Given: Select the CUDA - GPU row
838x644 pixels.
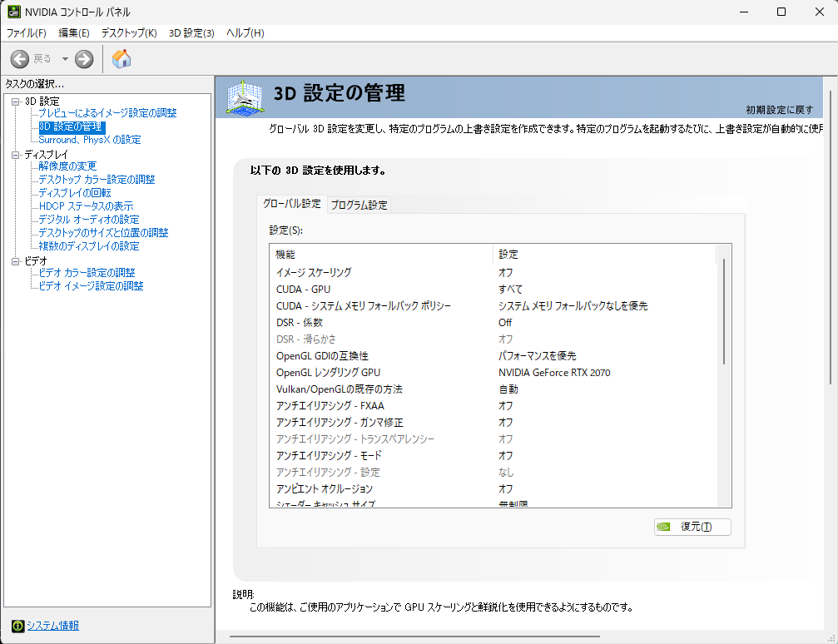Looking at the screenshot, I should 492,289.
